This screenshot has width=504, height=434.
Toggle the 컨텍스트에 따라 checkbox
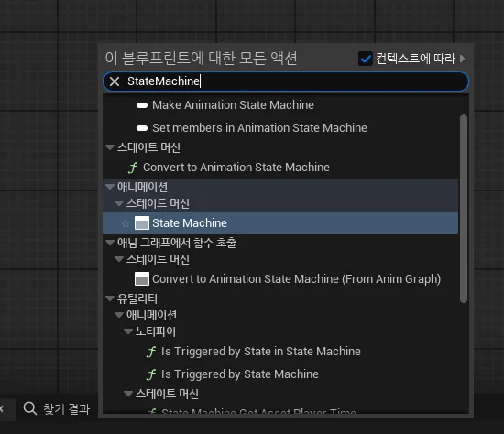(x=366, y=59)
